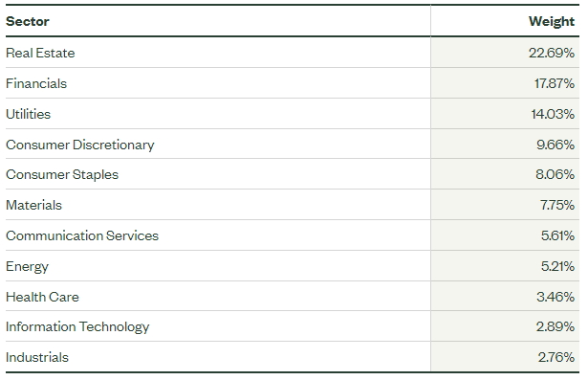Click the Weight column header
The image size is (588, 380).
pyautogui.click(x=552, y=21)
